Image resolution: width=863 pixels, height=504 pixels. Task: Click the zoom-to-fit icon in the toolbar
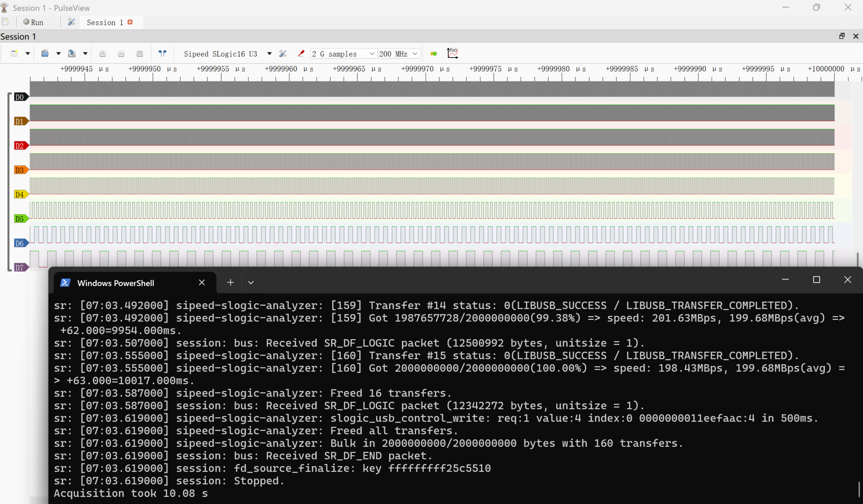140,53
